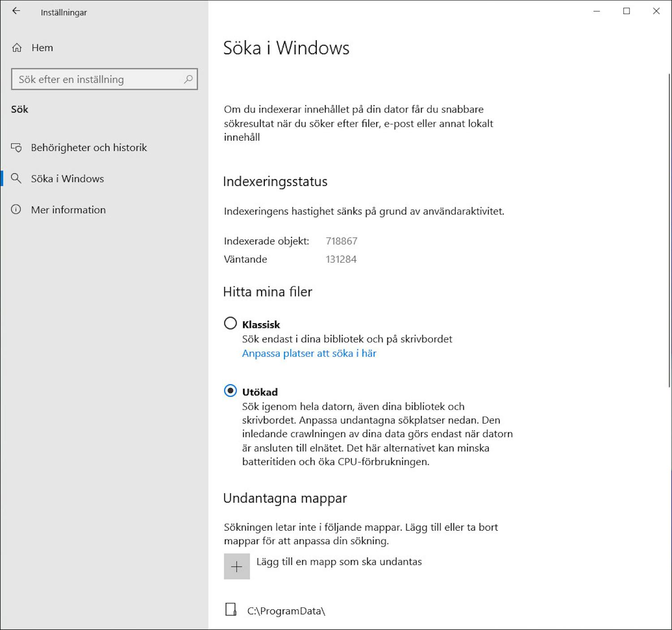Maximize the Inställningar window
Viewport: 672px width, 630px height.
coord(626,11)
